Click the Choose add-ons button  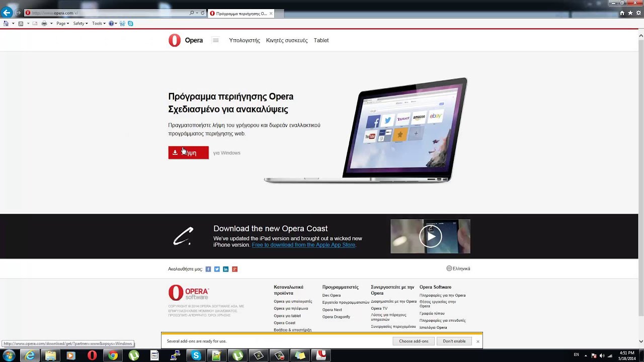[414, 341]
